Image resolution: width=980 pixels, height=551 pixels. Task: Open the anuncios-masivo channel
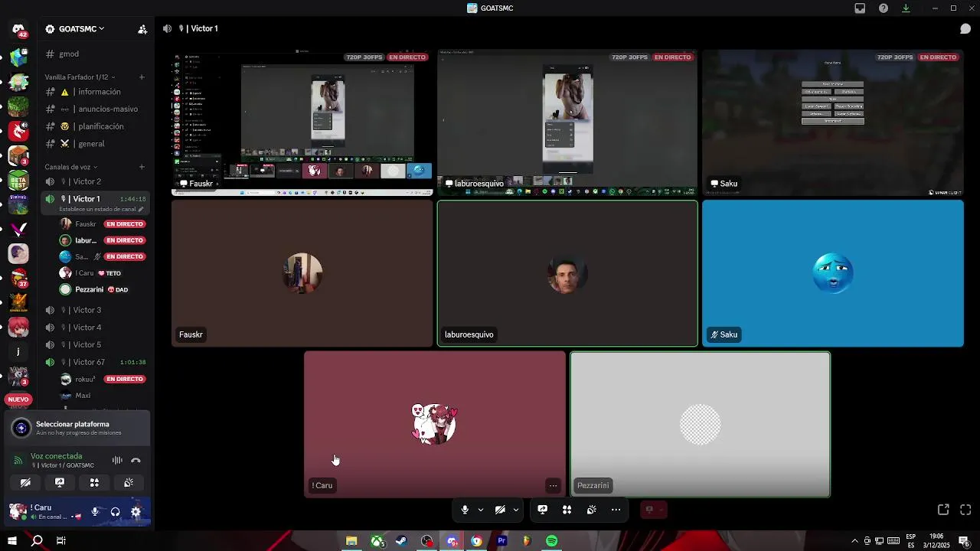(x=96, y=109)
